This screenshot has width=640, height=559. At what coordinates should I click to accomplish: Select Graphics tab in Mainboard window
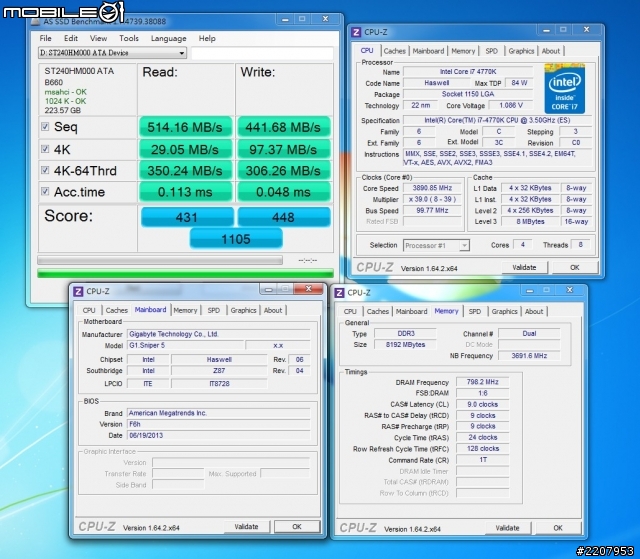click(x=243, y=310)
